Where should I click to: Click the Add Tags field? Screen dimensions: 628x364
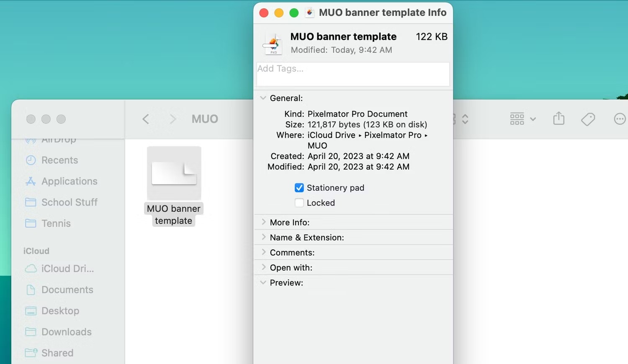click(x=353, y=74)
